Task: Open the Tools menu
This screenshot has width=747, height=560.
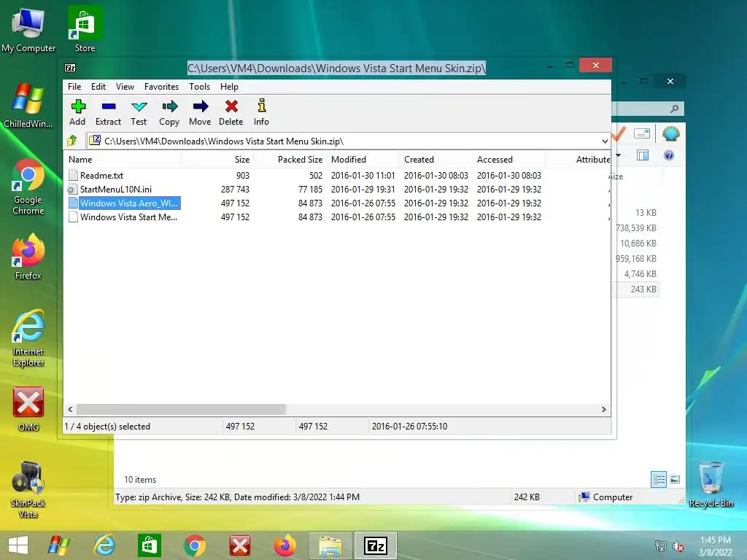Action: [x=199, y=87]
